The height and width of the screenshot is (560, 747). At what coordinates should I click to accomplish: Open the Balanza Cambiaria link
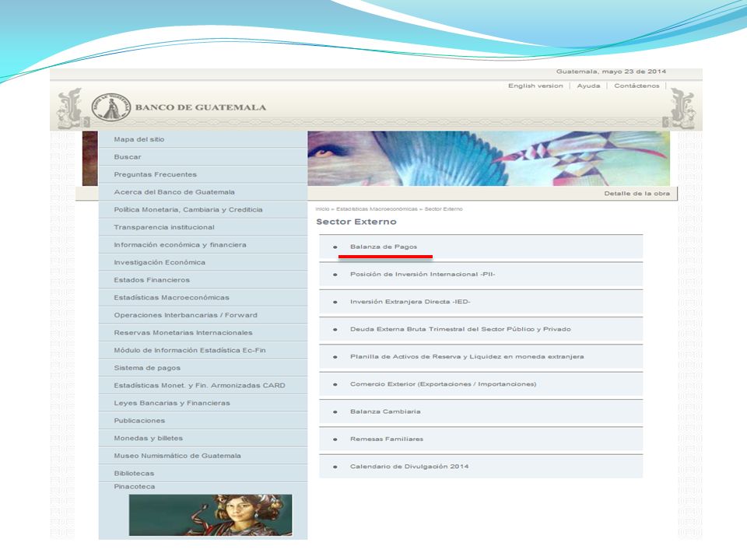click(x=385, y=412)
